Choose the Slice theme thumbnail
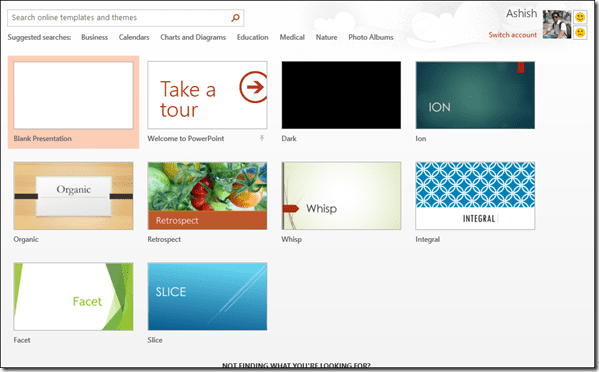The height and width of the screenshot is (372, 599). (207, 296)
